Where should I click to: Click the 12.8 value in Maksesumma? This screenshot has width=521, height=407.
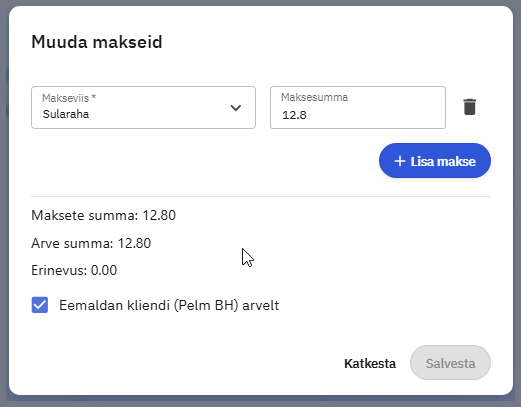[x=294, y=115]
